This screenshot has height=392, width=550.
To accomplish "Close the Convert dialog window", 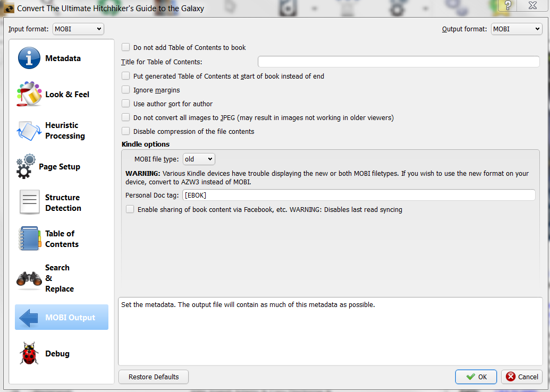I will (x=532, y=5).
